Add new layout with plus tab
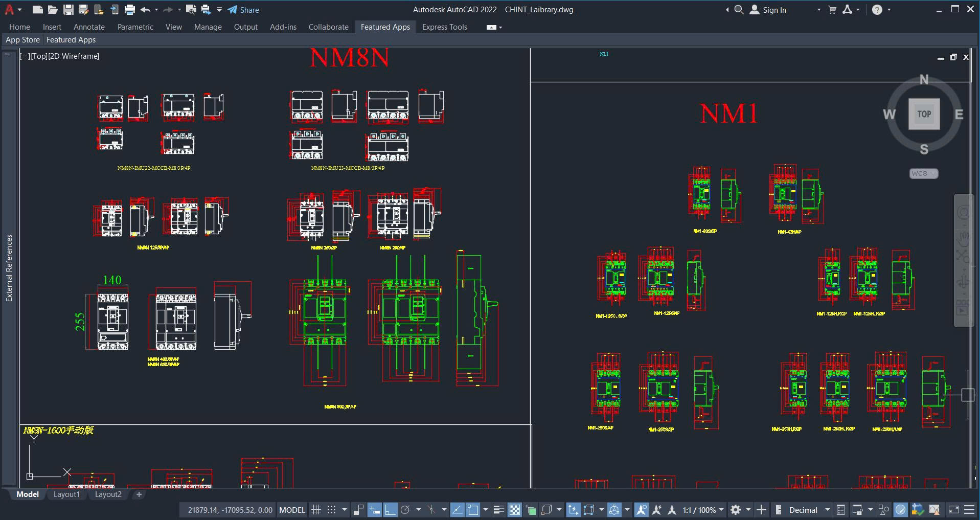The height and width of the screenshot is (520, 980). click(139, 494)
